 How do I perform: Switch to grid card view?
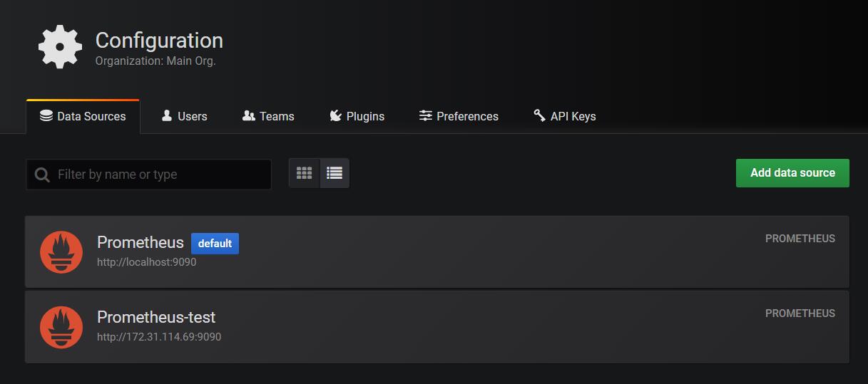[x=305, y=173]
